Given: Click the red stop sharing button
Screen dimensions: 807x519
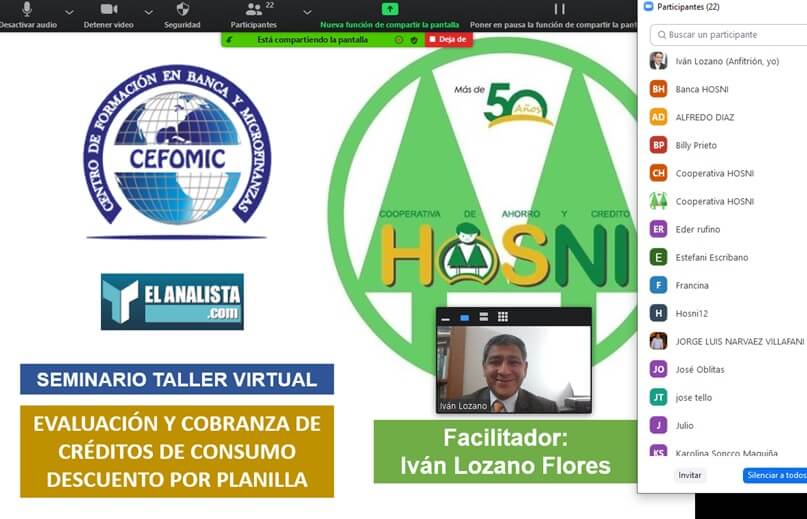Looking at the screenshot, I should [x=448, y=40].
